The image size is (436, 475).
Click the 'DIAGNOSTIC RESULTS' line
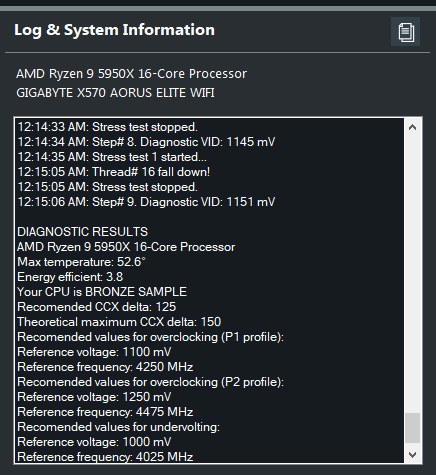83,232
